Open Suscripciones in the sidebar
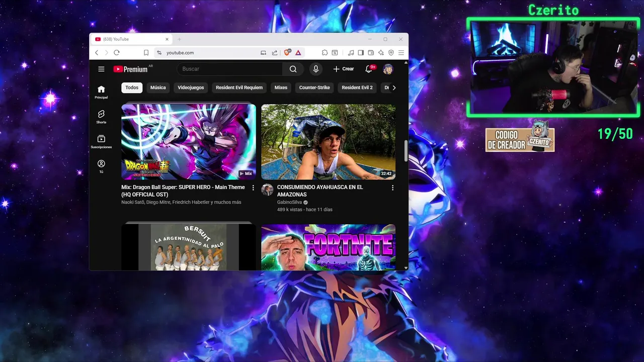Image resolution: width=644 pixels, height=362 pixels. pos(101,142)
